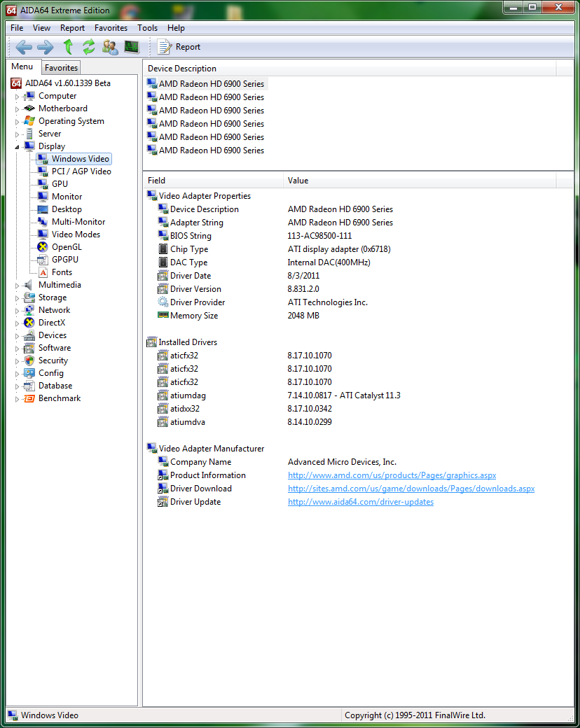The image size is (580, 728).
Task: Expand the Network tree node
Action: coord(18,311)
